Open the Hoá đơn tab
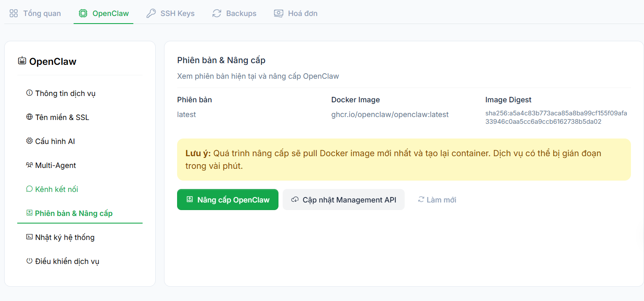 302,13
